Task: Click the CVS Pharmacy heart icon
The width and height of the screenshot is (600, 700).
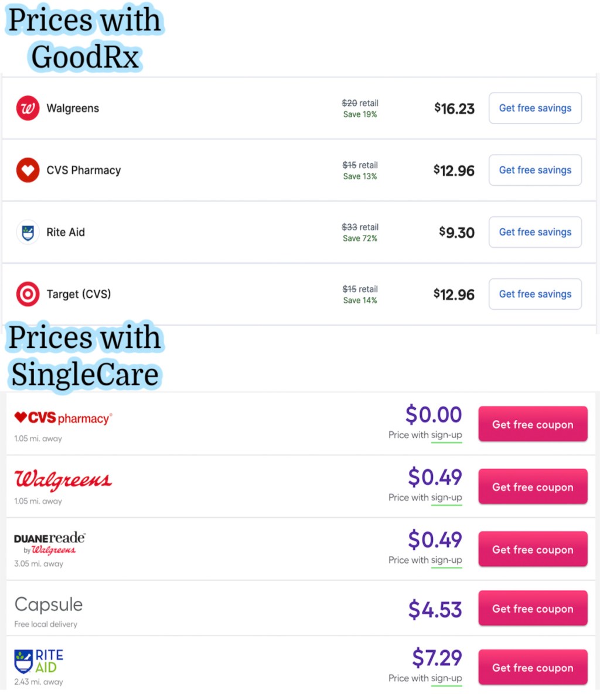Action: point(28,170)
